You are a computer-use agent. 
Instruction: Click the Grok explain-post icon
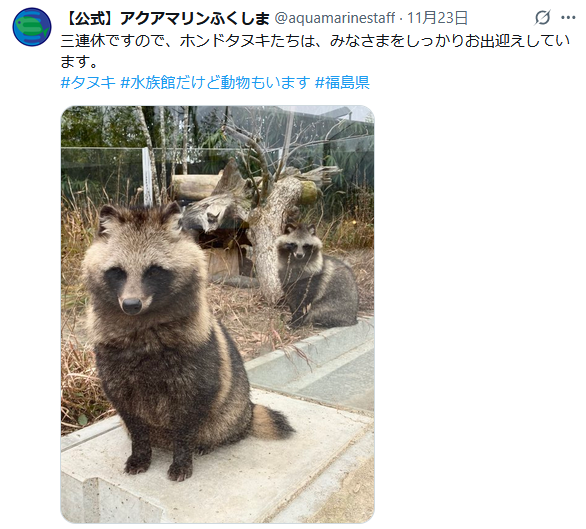coord(543,18)
